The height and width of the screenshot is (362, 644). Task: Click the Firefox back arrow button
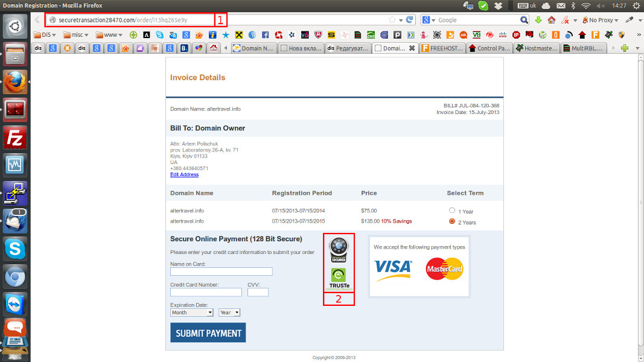coord(37,20)
